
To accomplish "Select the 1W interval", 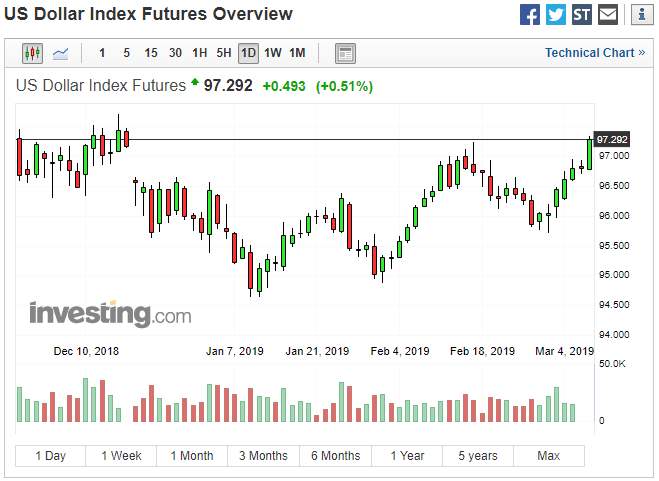I will 273,53.
